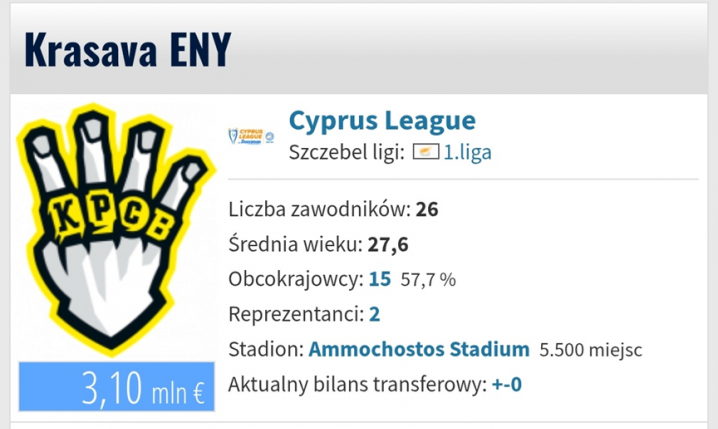The image size is (718, 429).
Task: Click the Liczba zawodników label
Action: click(x=320, y=209)
